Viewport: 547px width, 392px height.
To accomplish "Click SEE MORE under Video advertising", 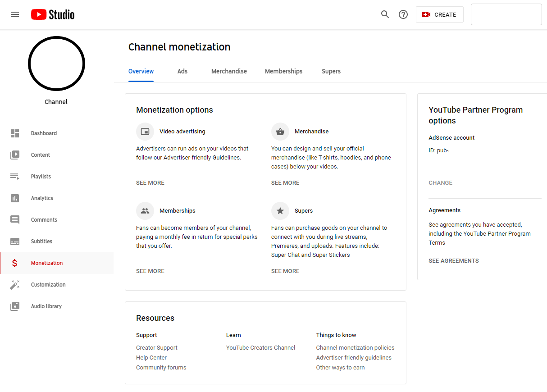I will click(150, 183).
